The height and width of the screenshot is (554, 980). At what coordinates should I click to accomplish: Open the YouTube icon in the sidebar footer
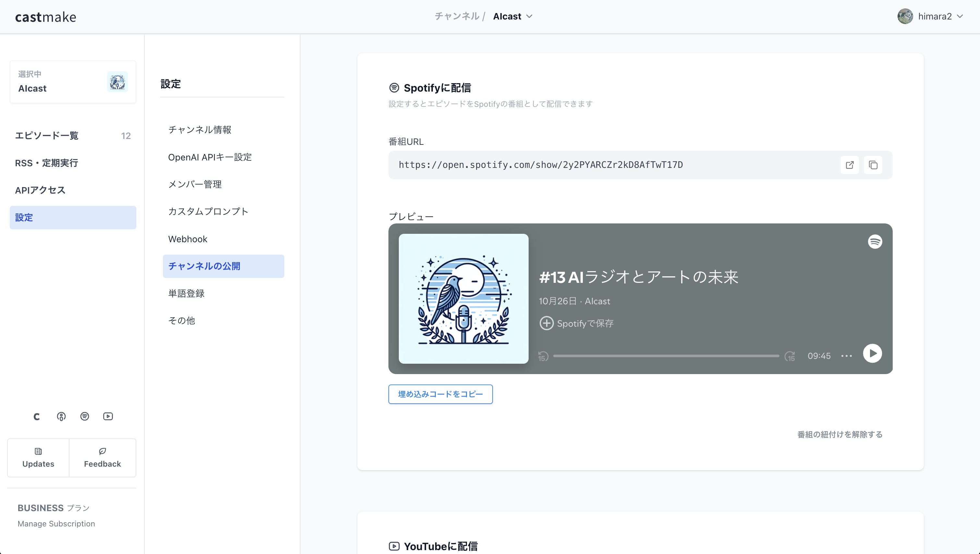[x=108, y=417]
